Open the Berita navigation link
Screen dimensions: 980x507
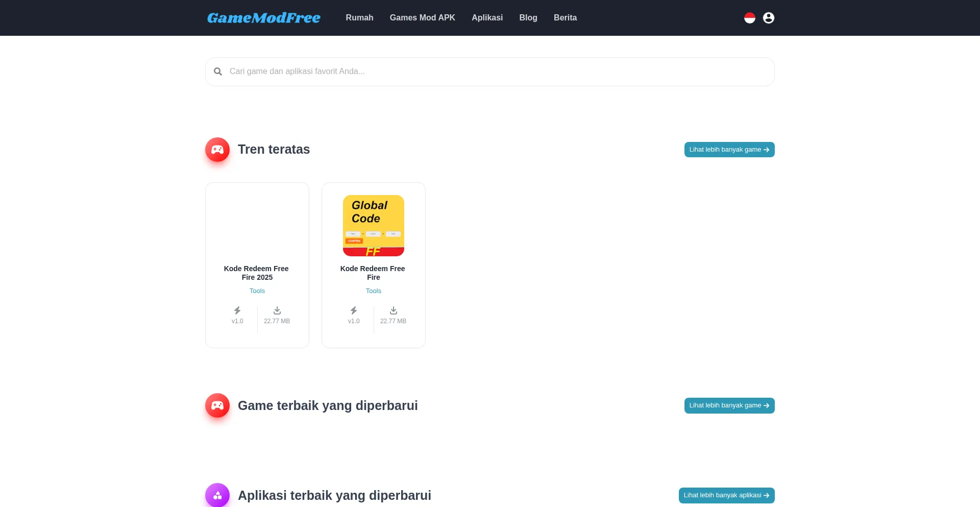pos(565,18)
